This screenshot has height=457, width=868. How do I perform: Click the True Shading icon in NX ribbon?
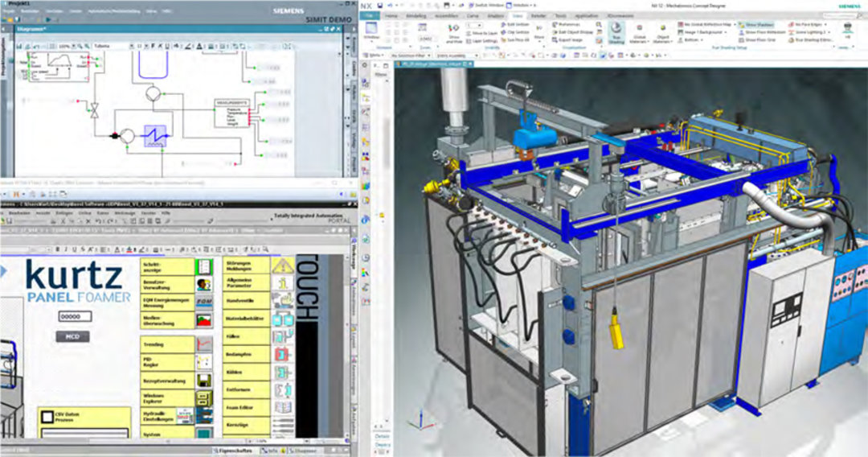pyautogui.click(x=616, y=31)
